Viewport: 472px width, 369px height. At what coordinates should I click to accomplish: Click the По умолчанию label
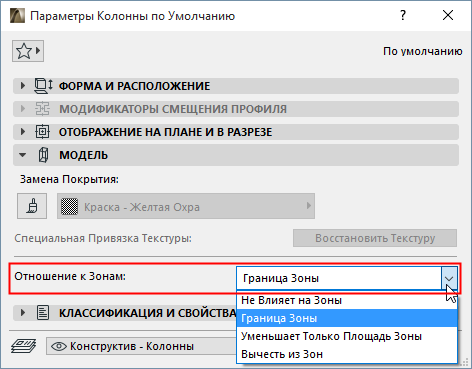[x=423, y=51]
